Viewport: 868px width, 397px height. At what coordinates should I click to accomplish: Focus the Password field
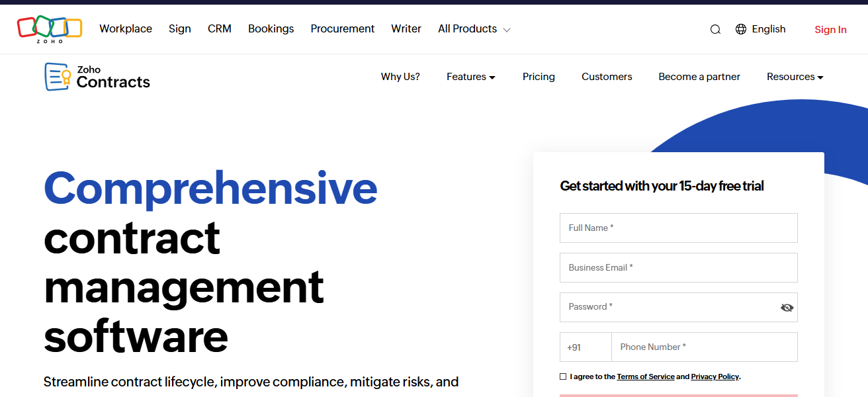point(679,307)
